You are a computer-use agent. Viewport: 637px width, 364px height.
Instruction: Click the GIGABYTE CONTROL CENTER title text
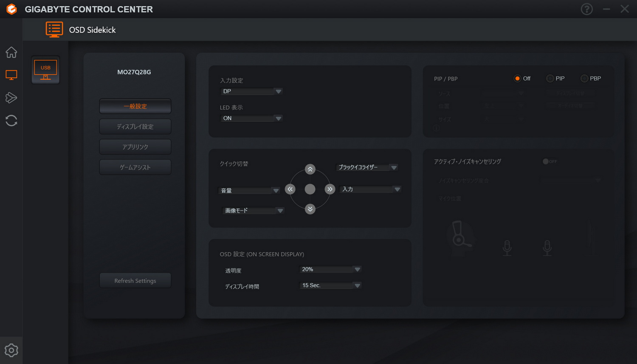tap(89, 9)
